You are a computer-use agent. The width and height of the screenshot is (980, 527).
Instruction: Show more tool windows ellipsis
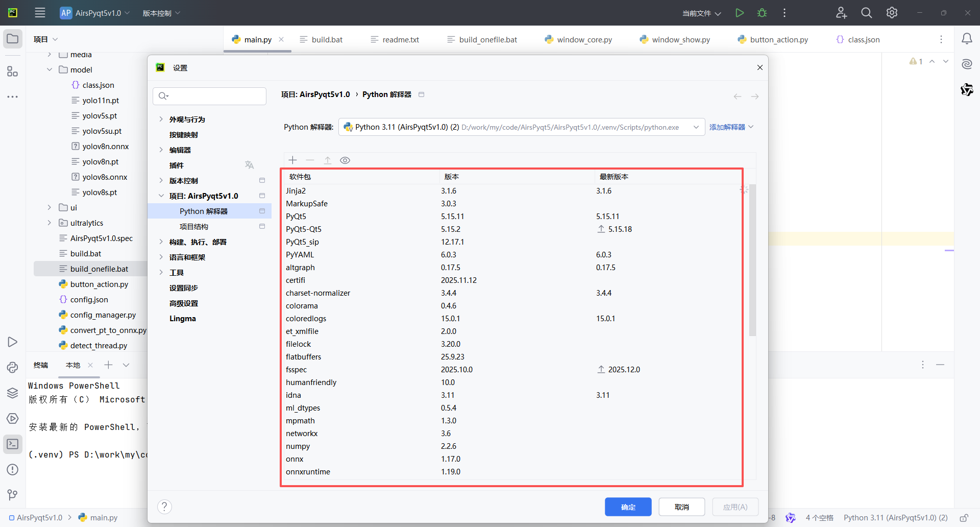pyautogui.click(x=13, y=97)
